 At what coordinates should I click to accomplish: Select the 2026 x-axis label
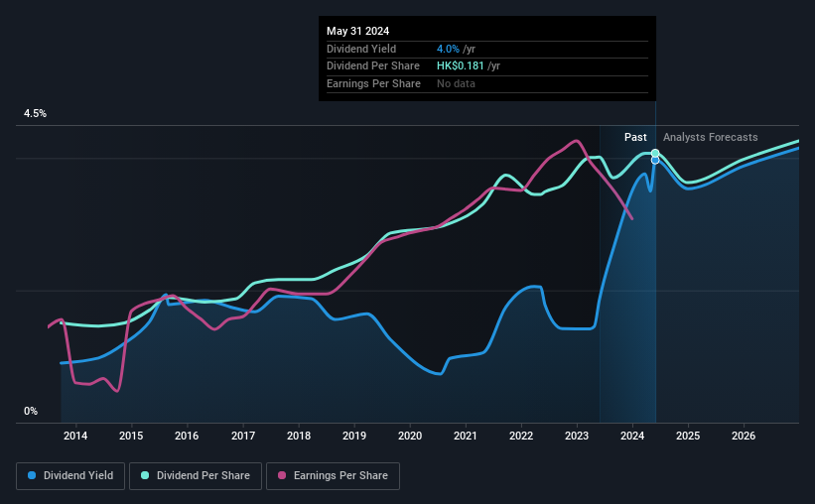[744, 436]
